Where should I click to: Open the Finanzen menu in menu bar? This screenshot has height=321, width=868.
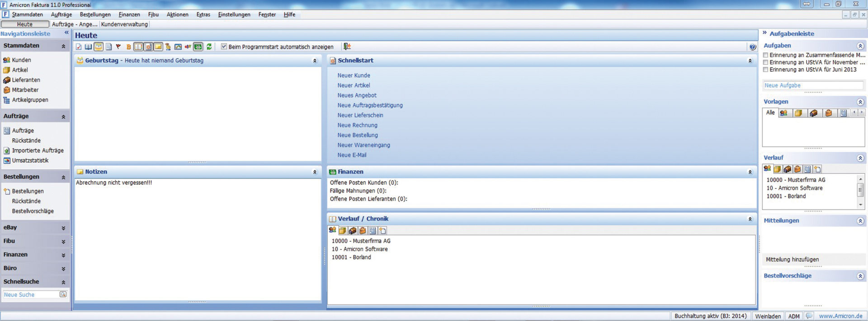pos(129,14)
